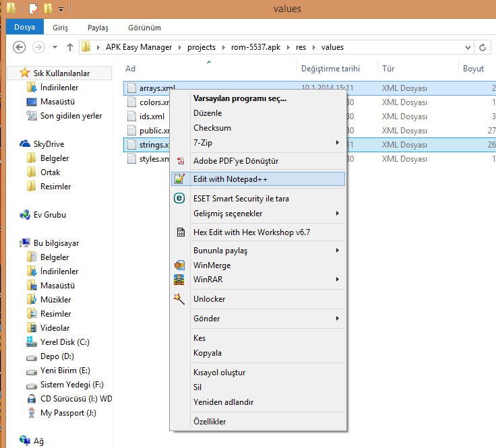Choose Özellikler from context menu
Screen dimensions: 496x448
(x=210, y=422)
